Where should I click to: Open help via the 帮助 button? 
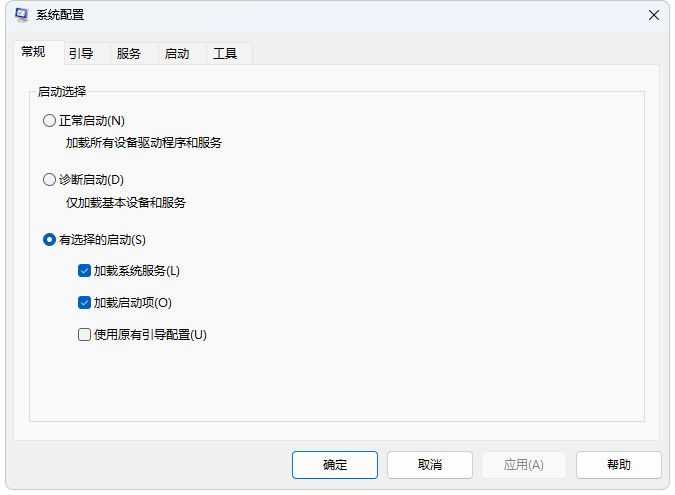coord(619,465)
